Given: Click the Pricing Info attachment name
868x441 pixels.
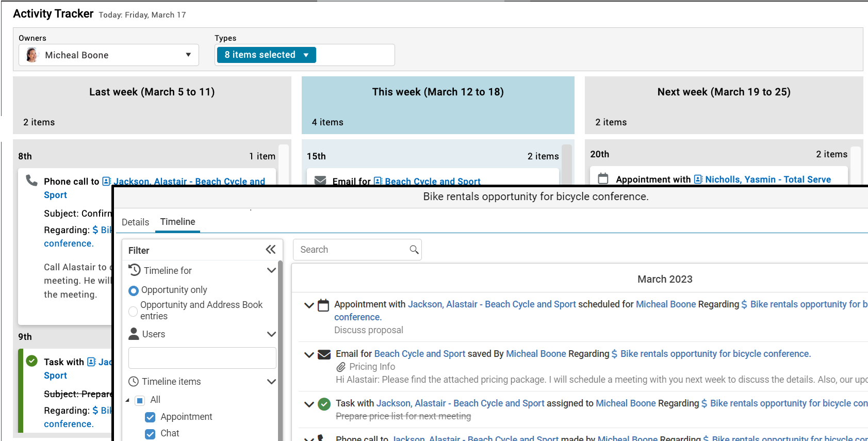Looking at the screenshot, I should click(372, 367).
